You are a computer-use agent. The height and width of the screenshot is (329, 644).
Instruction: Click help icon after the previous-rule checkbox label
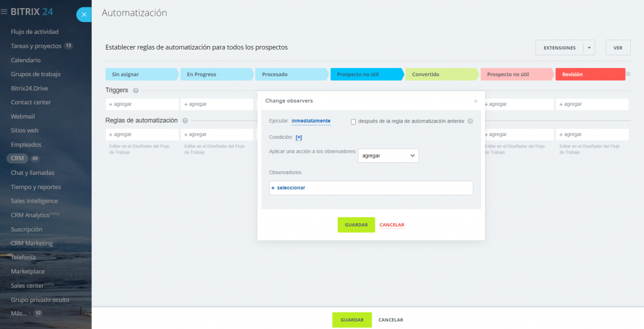(470, 121)
